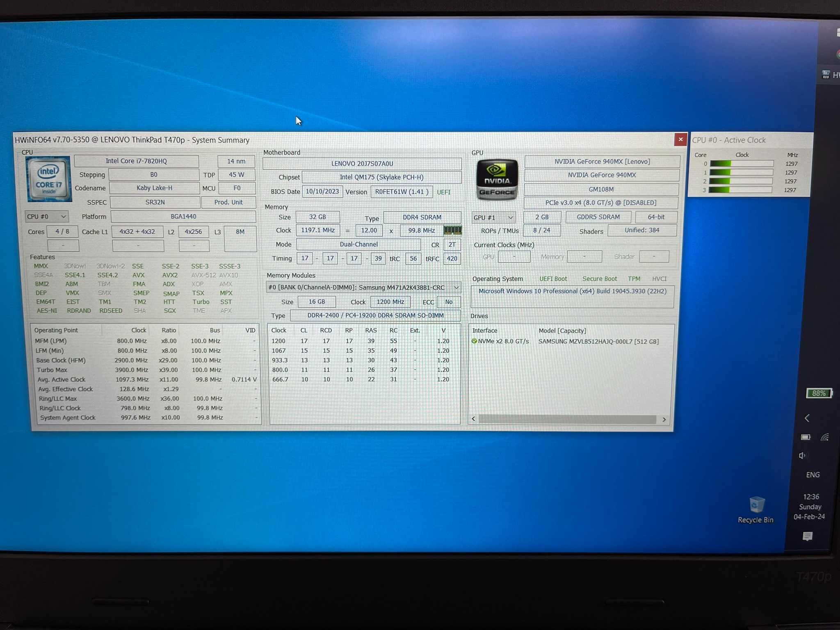
Task: Click the NVIDIA GeForce logo
Action: click(x=497, y=180)
